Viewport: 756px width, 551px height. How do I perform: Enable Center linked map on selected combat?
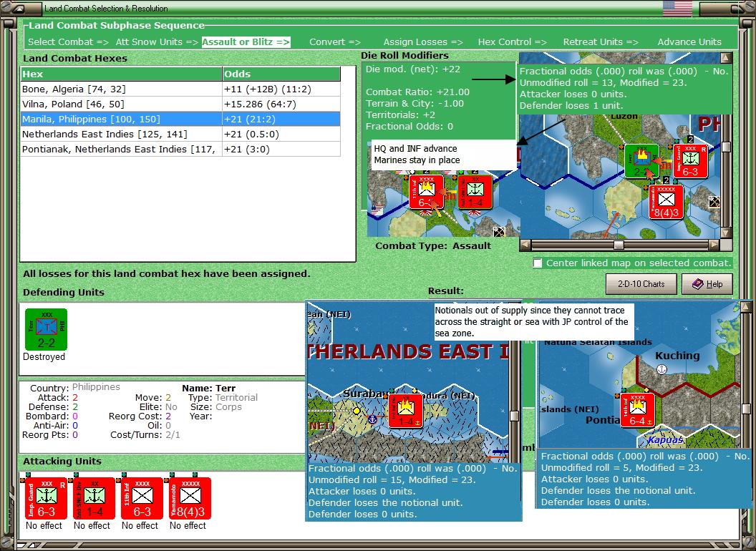pos(538,263)
